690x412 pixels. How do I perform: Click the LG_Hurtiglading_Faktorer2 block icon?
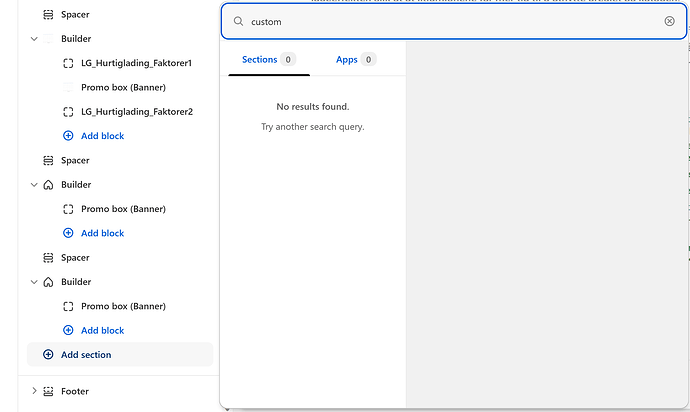coord(68,112)
